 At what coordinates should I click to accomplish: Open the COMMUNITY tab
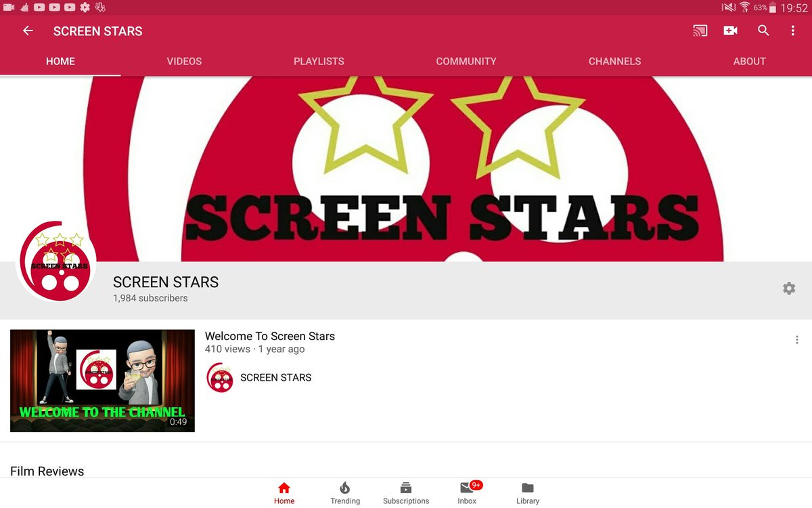tap(466, 61)
